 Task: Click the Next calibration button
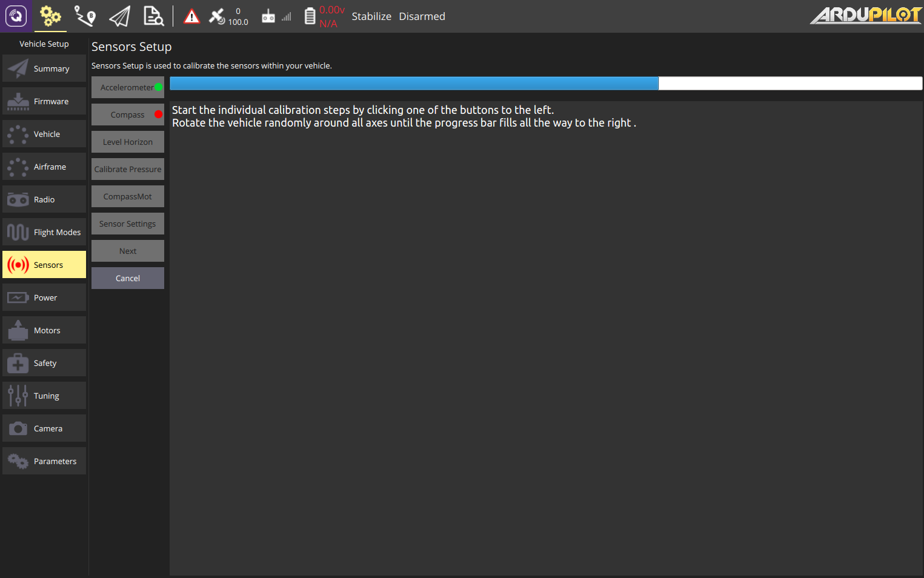128,251
